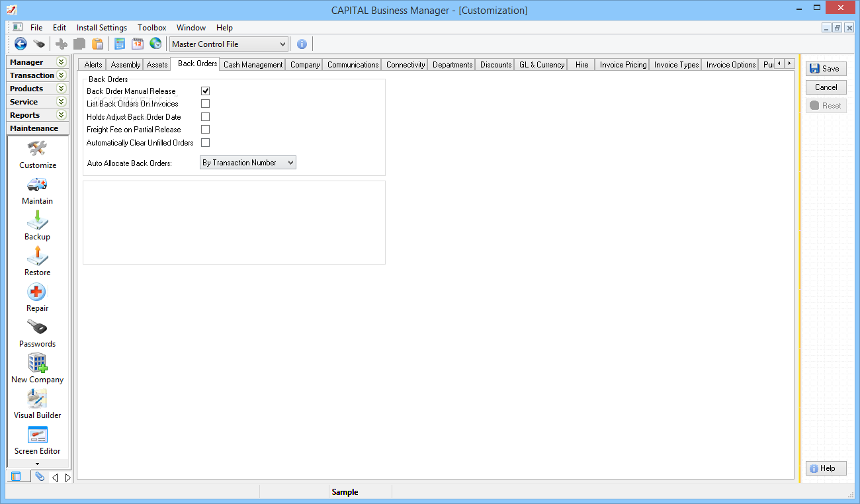Open the Help menu
Screen dimensions: 860x504
point(224,28)
